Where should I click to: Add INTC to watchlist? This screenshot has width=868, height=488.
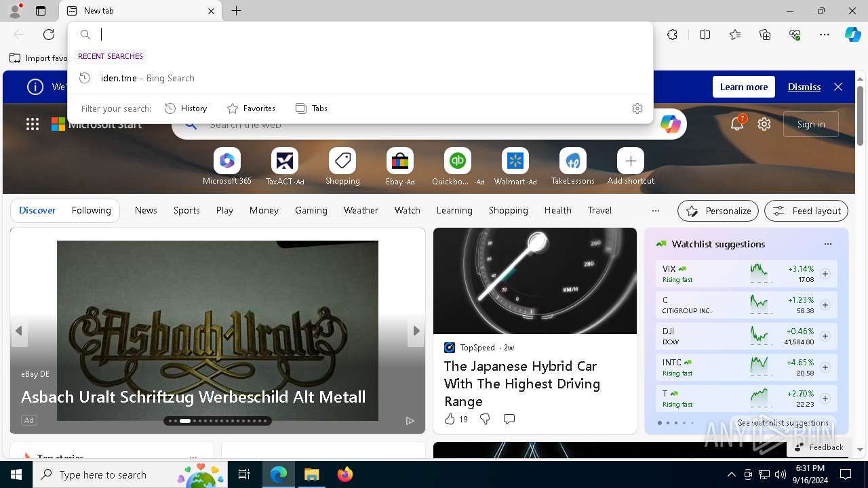(825, 367)
